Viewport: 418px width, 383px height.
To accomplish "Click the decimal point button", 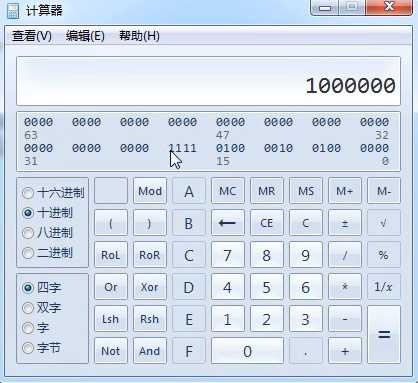I will point(306,351).
